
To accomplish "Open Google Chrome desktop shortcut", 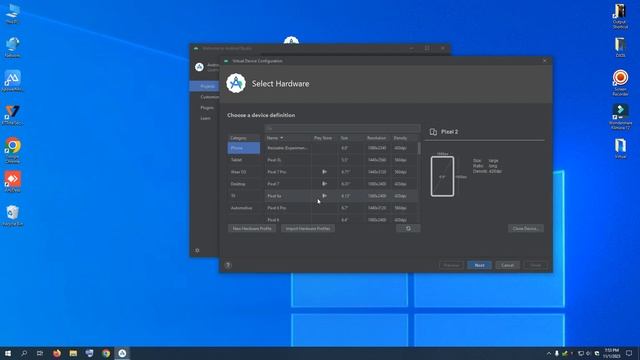I will [x=13, y=150].
